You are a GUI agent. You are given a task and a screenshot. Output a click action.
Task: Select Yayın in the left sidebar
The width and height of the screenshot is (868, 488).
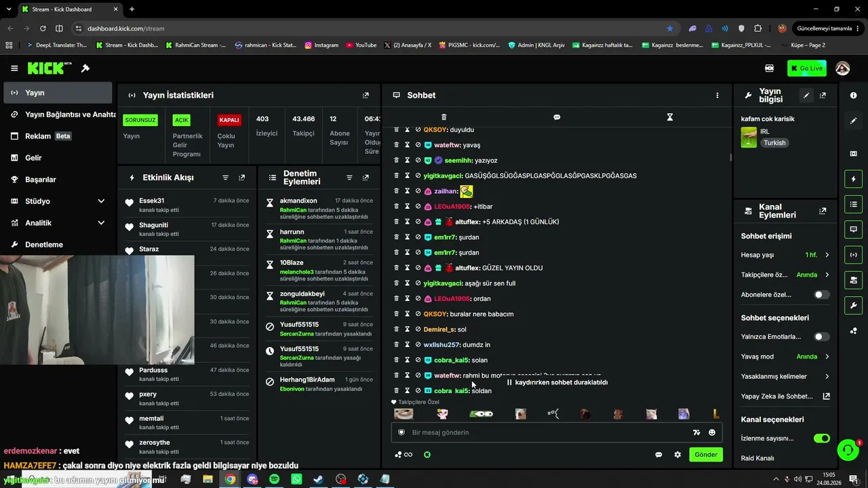pos(58,93)
